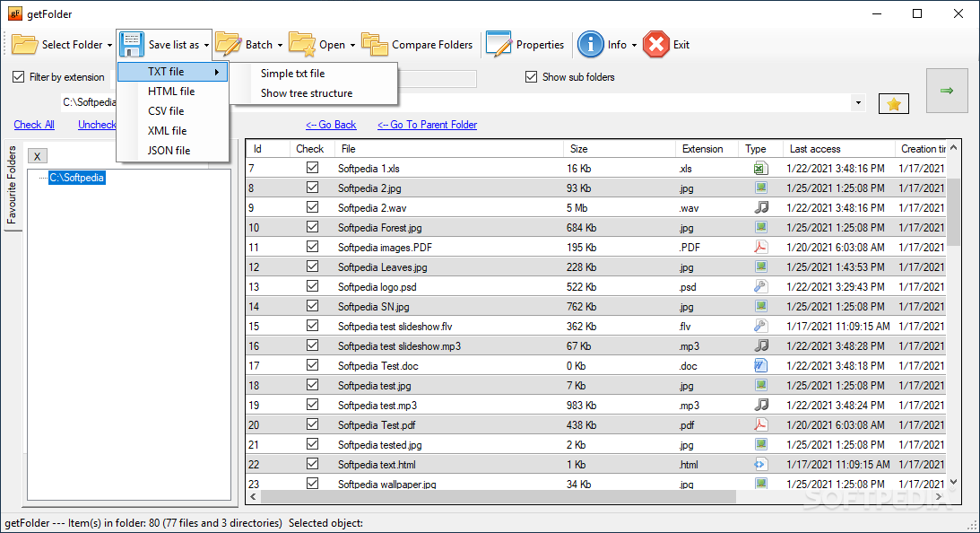Click the HTML type icon for Softpedia text.html

(x=760, y=464)
